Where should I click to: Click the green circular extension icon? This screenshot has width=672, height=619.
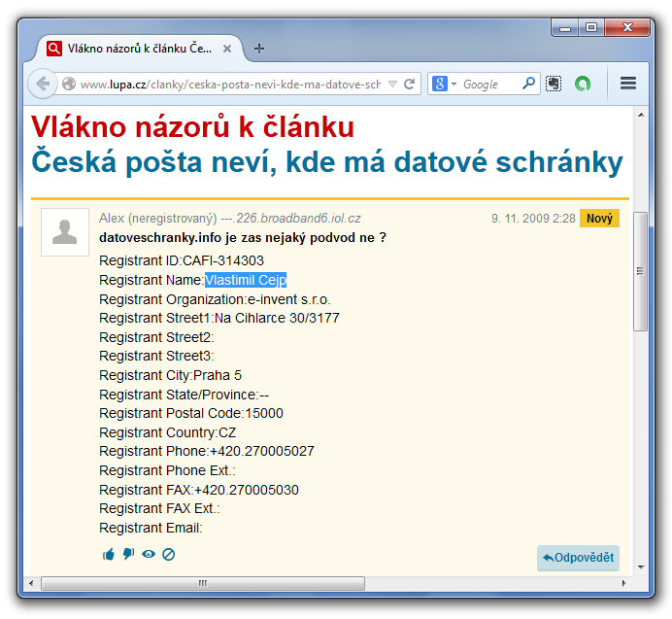[x=583, y=84]
